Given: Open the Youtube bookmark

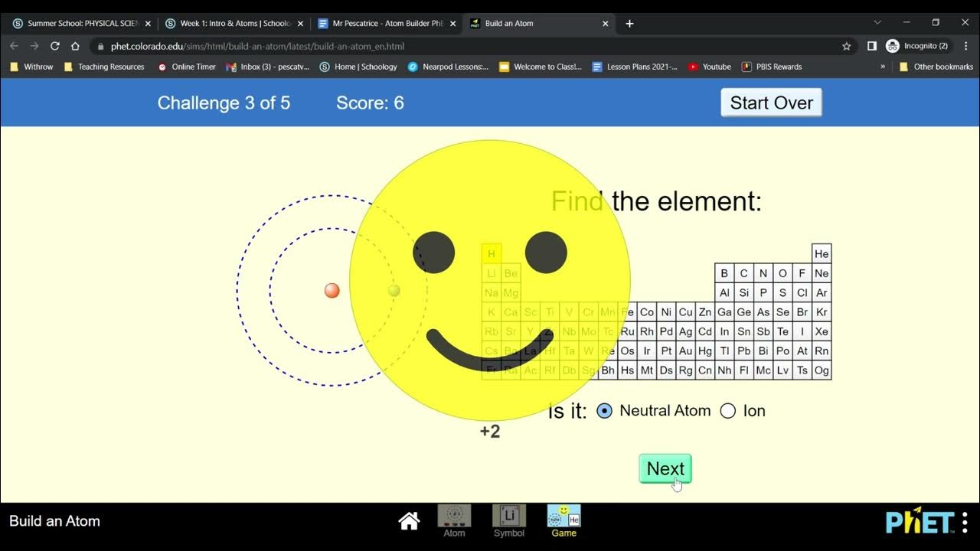Looking at the screenshot, I should [x=710, y=67].
